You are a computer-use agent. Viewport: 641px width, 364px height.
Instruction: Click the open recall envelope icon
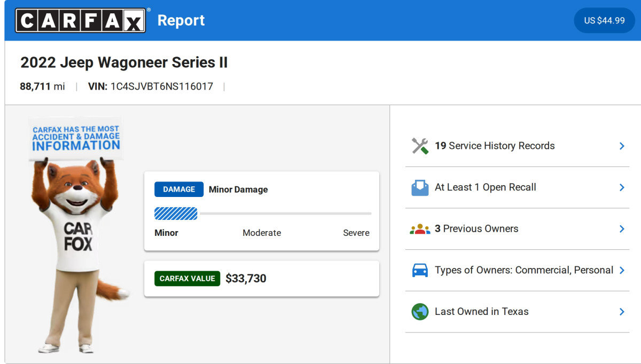click(x=420, y=187)
